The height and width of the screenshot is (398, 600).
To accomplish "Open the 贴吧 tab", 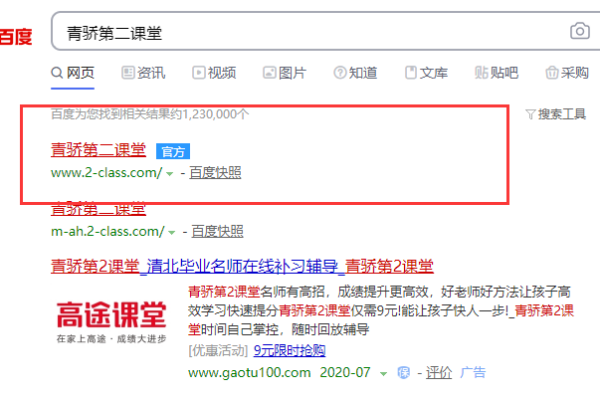I will pyautogui.click(x=497, y=73).
